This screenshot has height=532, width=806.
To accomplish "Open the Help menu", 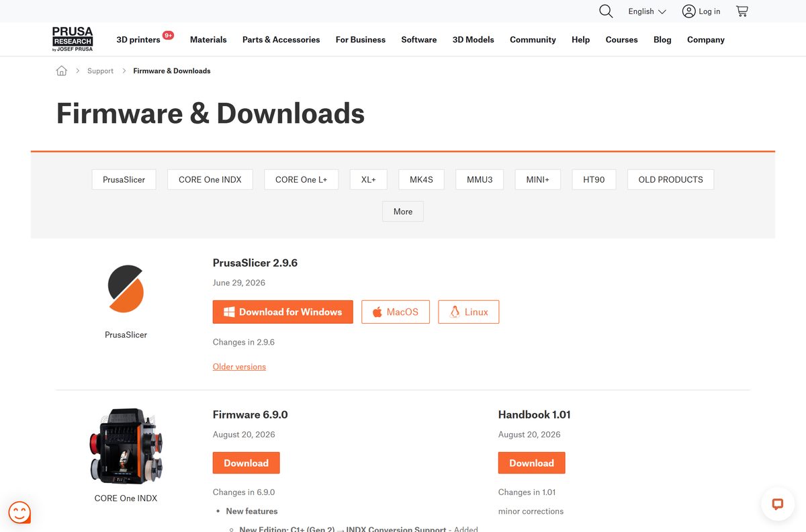I will [x=580, y=40].
